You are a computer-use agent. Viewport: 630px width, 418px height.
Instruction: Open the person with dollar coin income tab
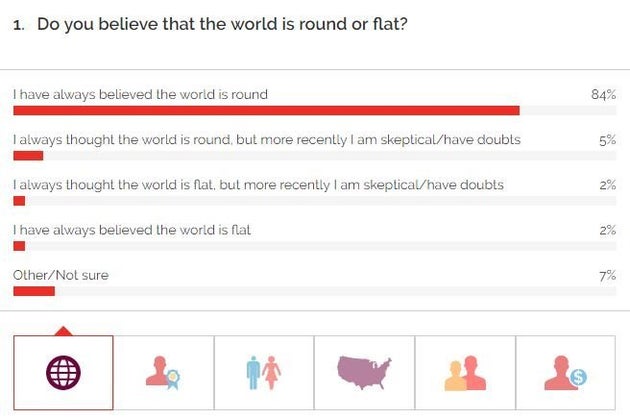(565, 372)
